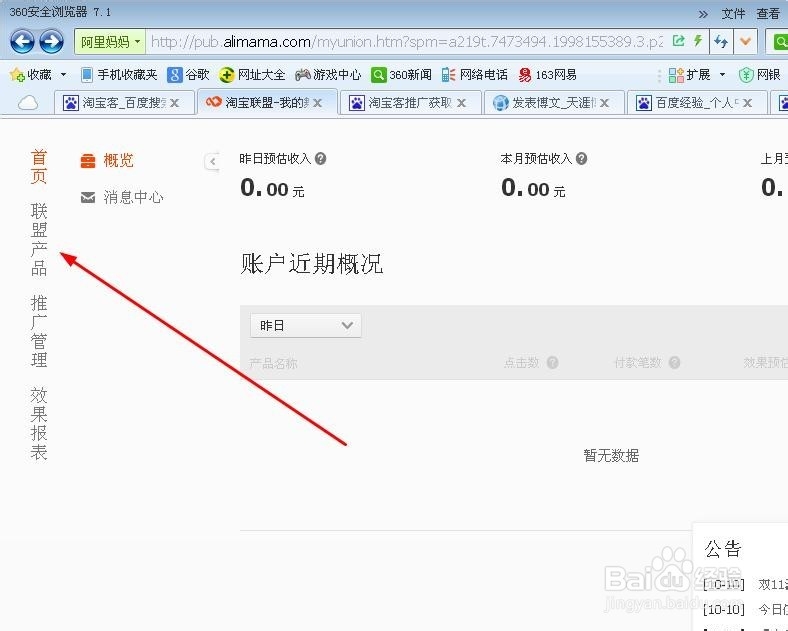Open the 收藏 favorites star button
This screenshot has width=788, height=631.
click(x=30, y=75)
